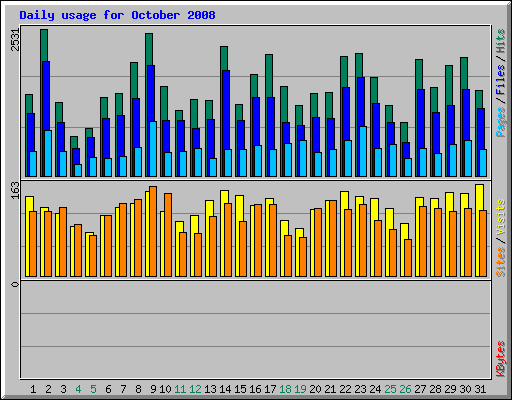Click the '0' KBytes axis label
This screenshot has height=400, width=512.
coord(15,284)
